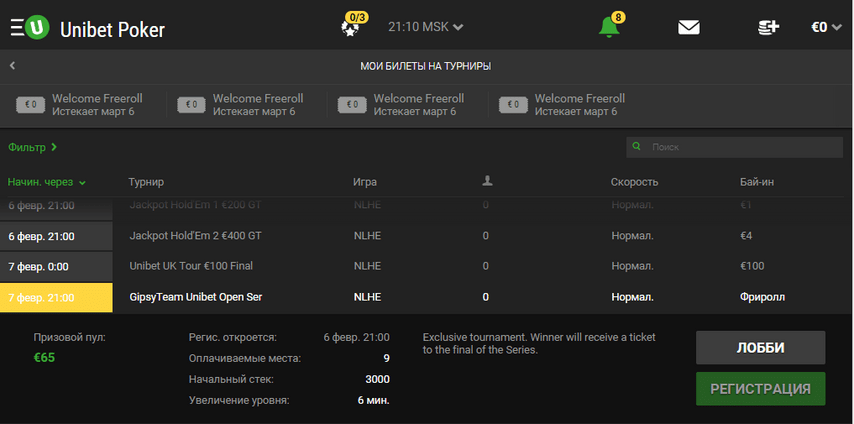Click the €100 buy-in value

pos(752,266)
